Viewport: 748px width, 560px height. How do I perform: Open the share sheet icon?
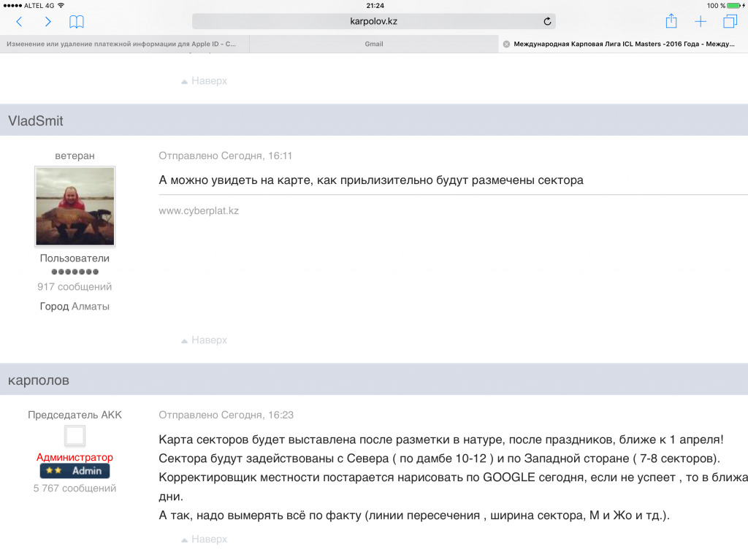[671, 22]
